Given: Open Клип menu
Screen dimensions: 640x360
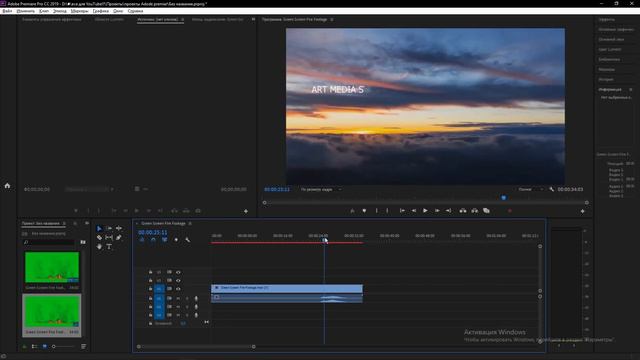Looking at the screenshot, I should [44, 11].
